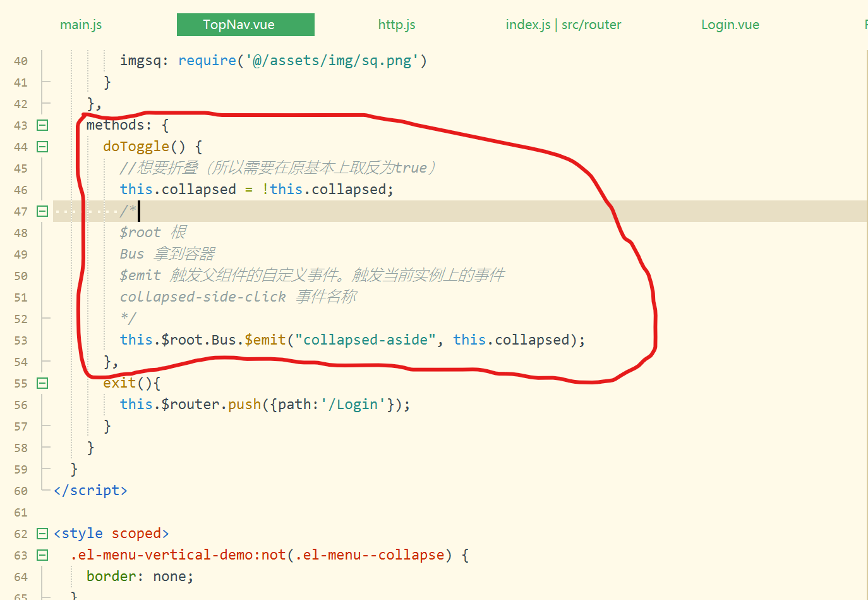Collapse the .el-menu-vertical-demo rule at line 63
The image size is (868, 600).
[42, 555]
